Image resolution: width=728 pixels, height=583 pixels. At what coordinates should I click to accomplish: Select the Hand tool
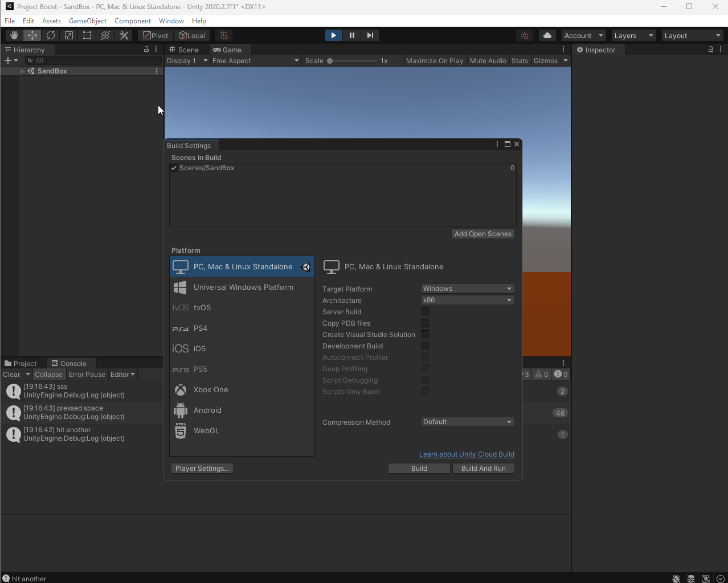tap(14, 35)
